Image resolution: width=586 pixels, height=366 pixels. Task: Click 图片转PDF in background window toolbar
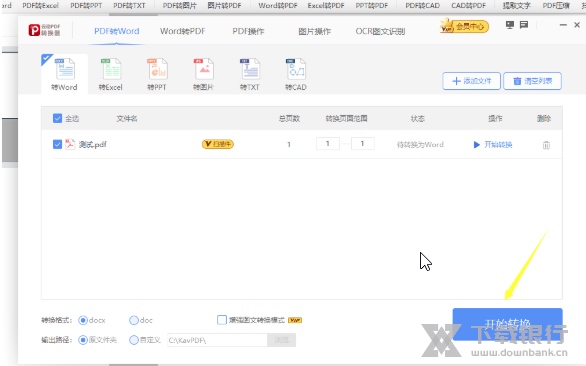click(x=224, y=6)
